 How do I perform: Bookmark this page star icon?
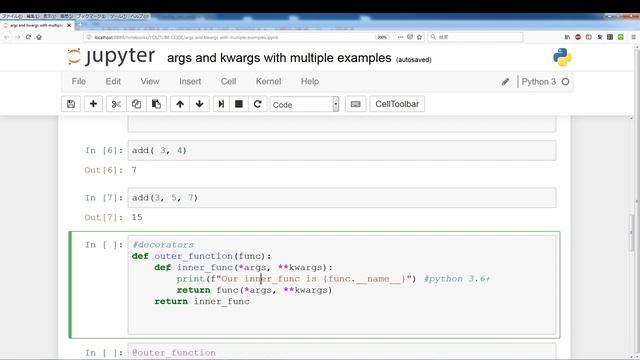[x=419, y=37]
